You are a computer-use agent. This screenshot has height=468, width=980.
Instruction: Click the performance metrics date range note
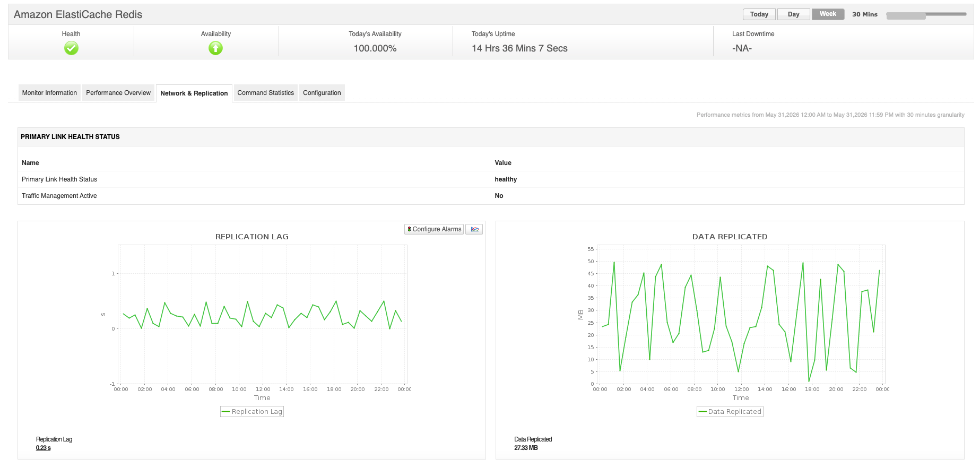coord(830,115)
